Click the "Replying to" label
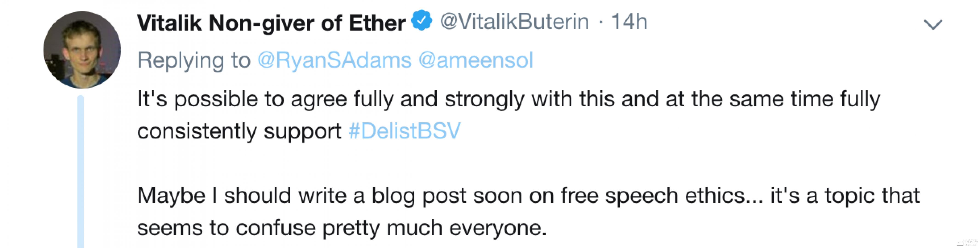Viewport: 980px width, 248px height. 194,60
